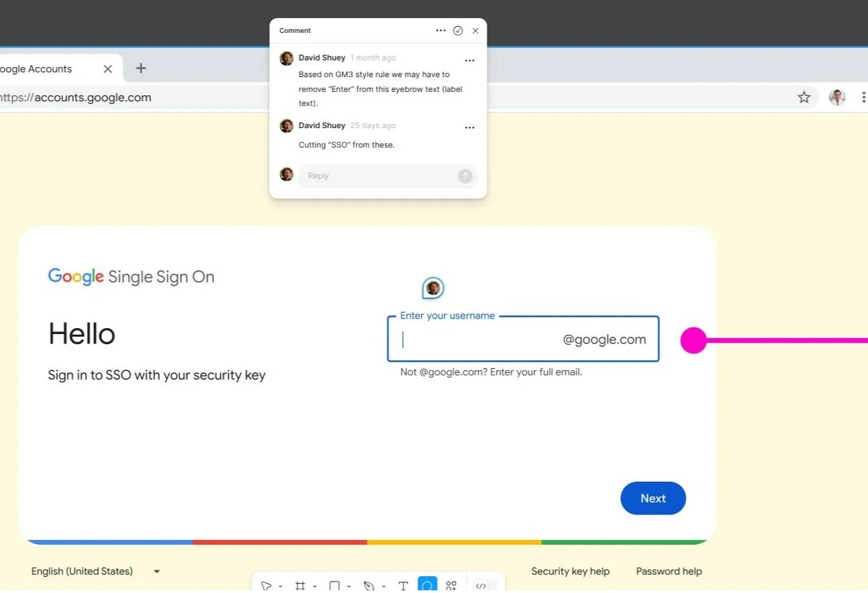Expand the Pen tool options chevron
The width and height of the screenshot is (868, 593).
coord(383,587)
